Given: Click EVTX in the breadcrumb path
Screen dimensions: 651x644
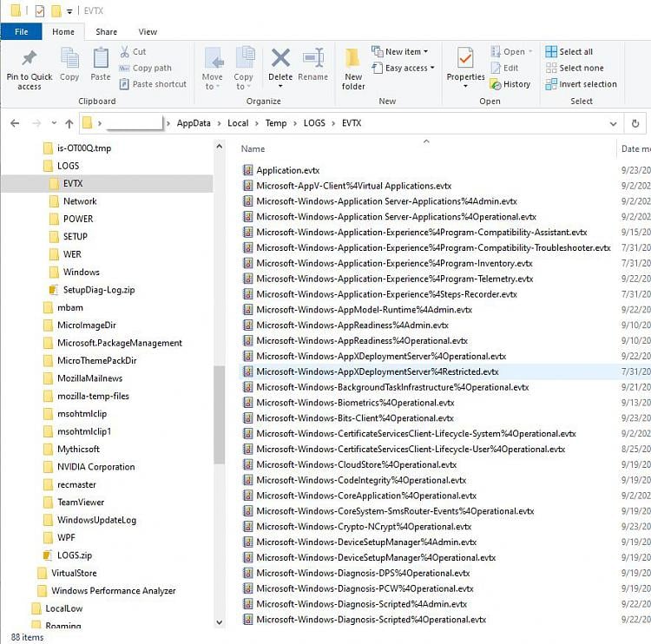Looking at the screenshot, I should 352,123.
